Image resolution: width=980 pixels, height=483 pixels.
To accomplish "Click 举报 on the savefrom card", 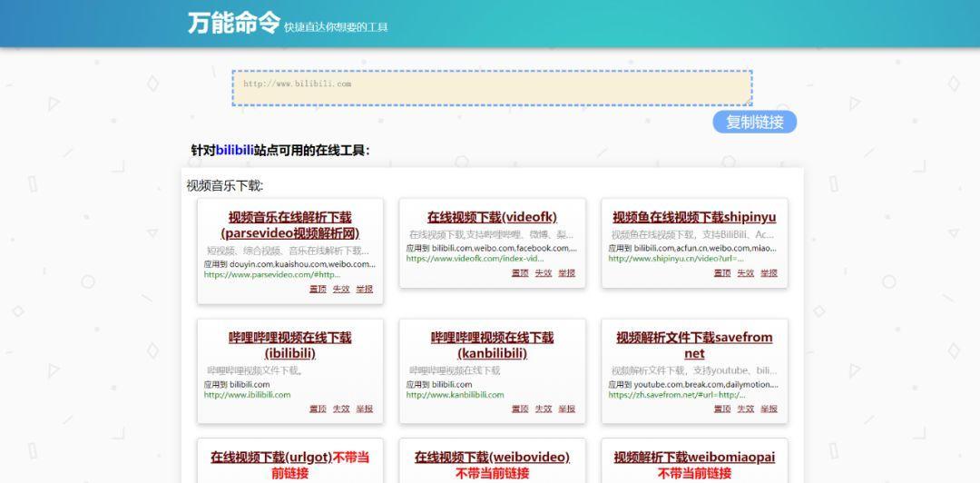I will click(x=769, y=409).
